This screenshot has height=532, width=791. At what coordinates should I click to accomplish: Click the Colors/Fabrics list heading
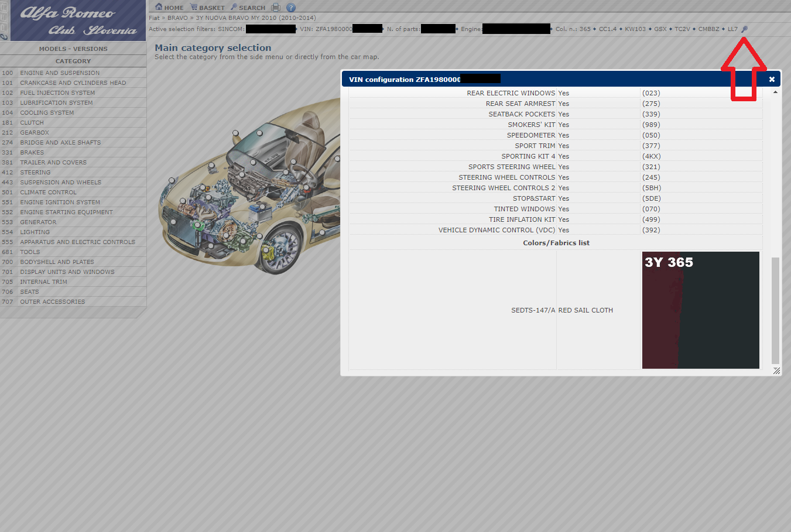tap(556, 243)
